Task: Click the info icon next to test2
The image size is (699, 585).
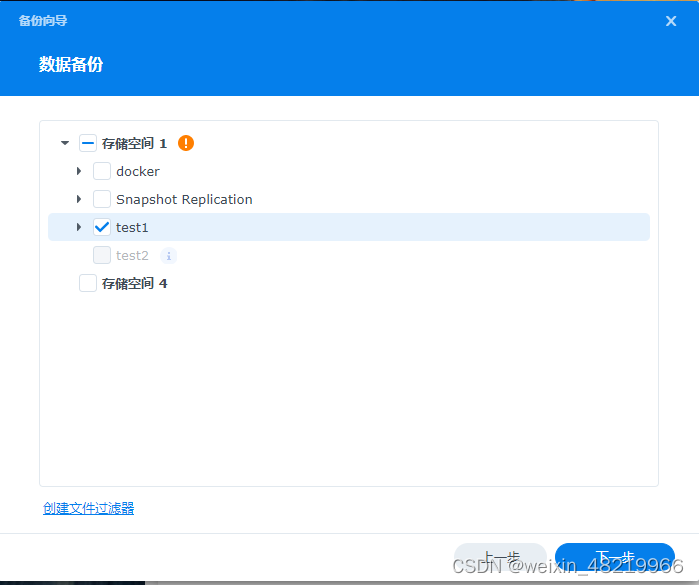Action: click(169, 256)
